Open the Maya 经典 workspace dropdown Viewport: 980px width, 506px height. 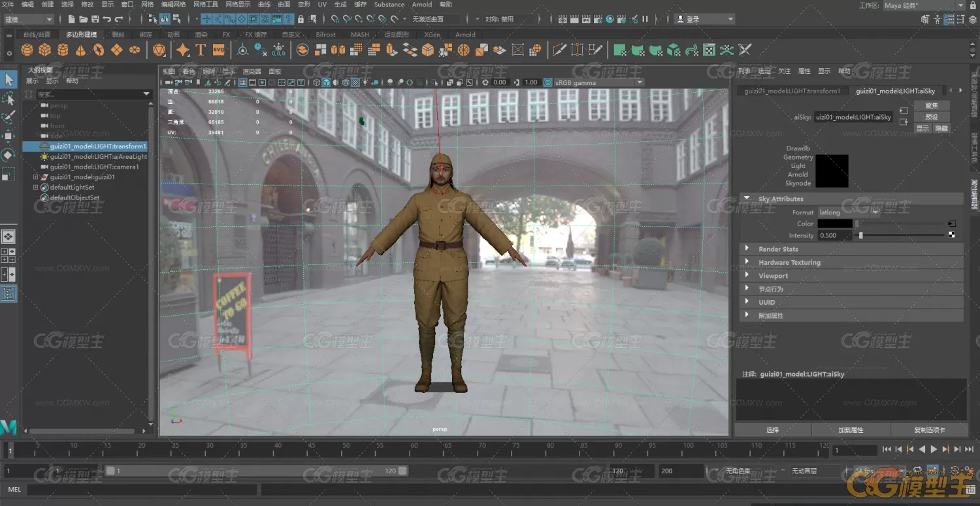(924, 5)
